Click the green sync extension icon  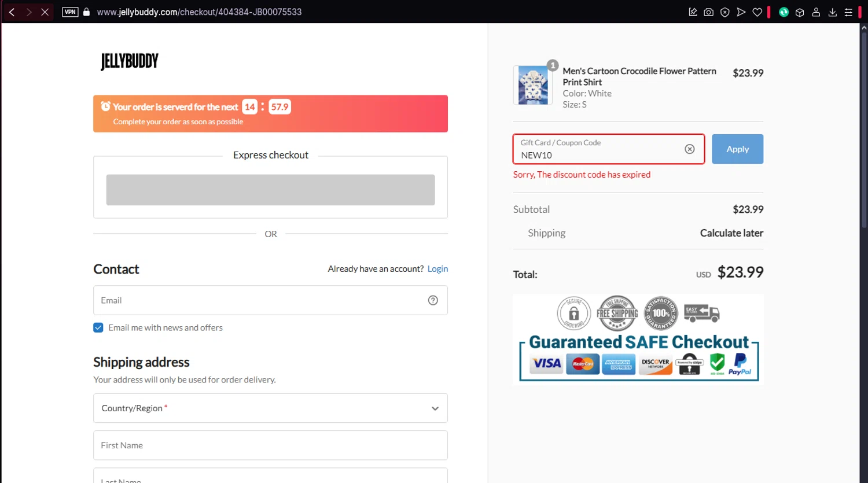click(784, 12)
